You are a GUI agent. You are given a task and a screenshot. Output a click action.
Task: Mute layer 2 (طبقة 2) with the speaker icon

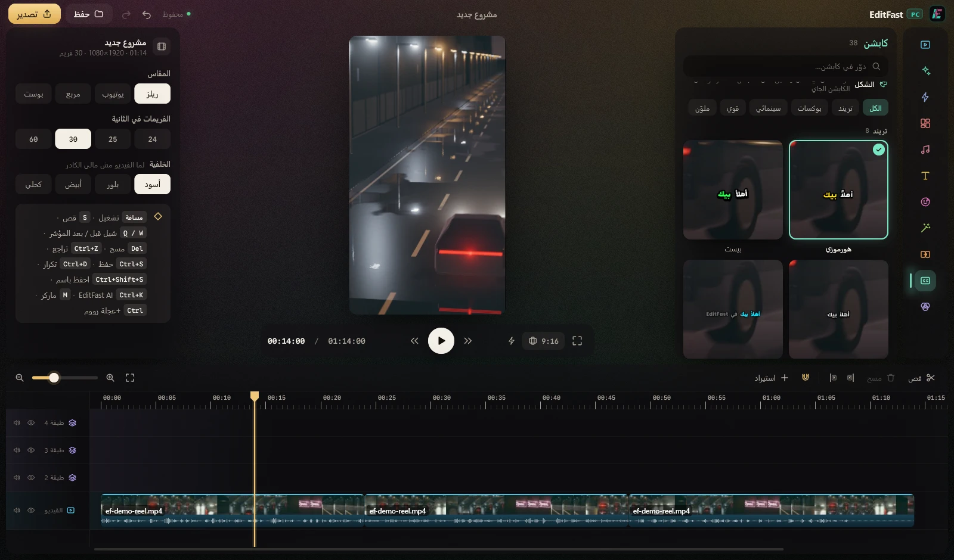pyautogui.click(x=17, y=478)
